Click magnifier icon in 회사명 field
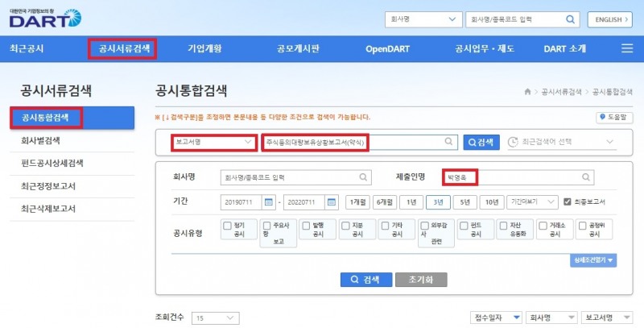The width and height of the screenshot is (644, 328). pyautogui.click(x=363, y=177)
